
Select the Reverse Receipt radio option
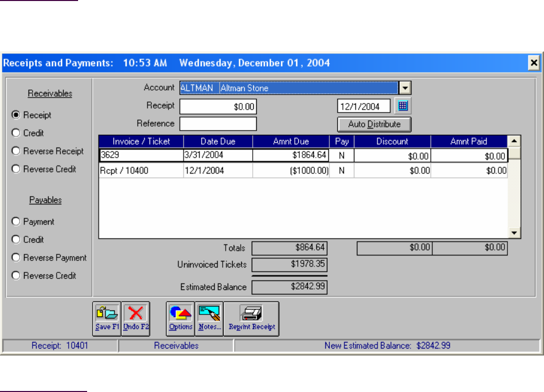coord(16,151)
